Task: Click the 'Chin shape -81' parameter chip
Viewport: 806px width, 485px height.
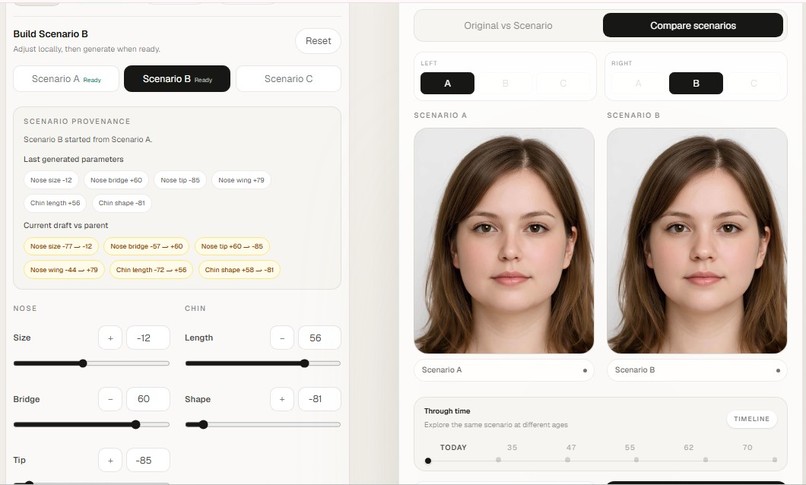Action: click(x=122, y=203)
